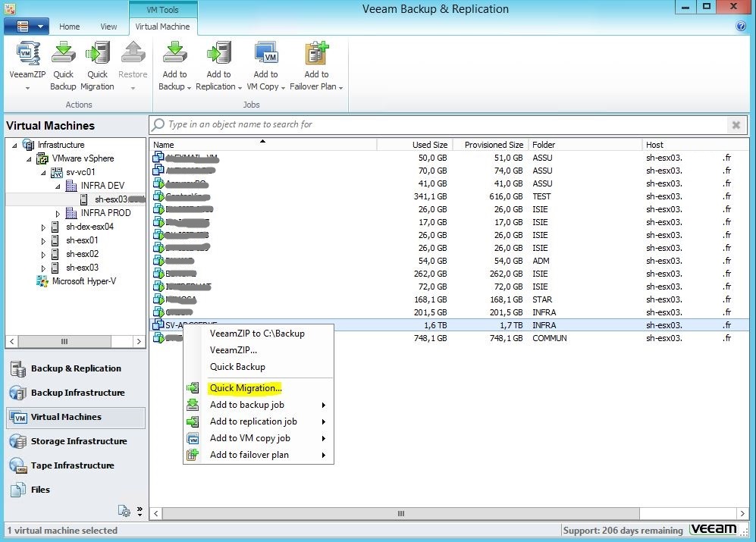Sort list by Name column header
756x542 pixels.
click(263, 145)
